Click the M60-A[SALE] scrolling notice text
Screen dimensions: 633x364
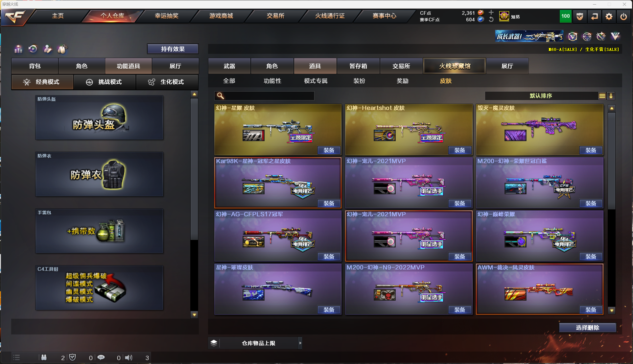pyautogui.click(x=562, y=49)
